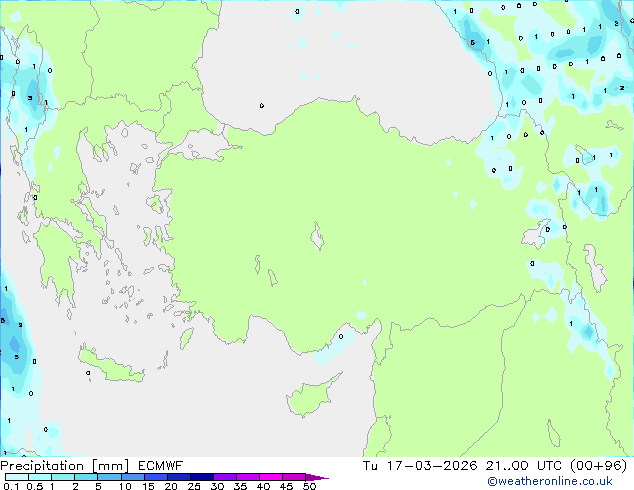Click the '0.1' legend value label

(x=11, y=486)
